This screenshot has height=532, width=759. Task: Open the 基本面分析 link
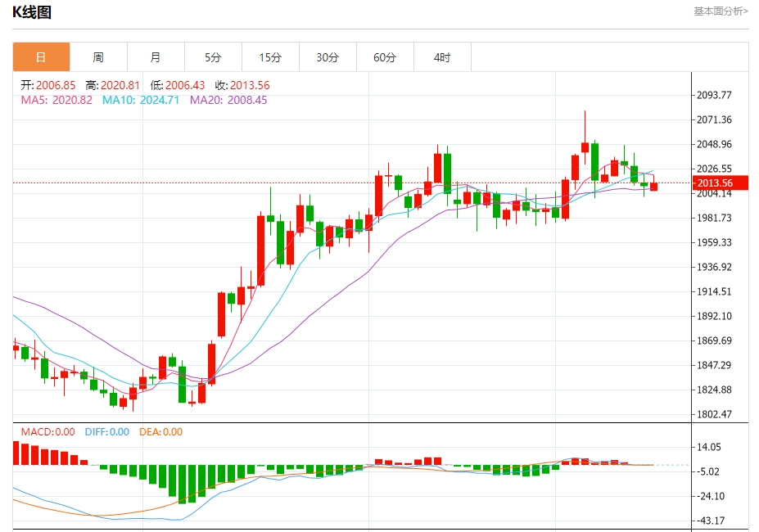tap(721, 11)
